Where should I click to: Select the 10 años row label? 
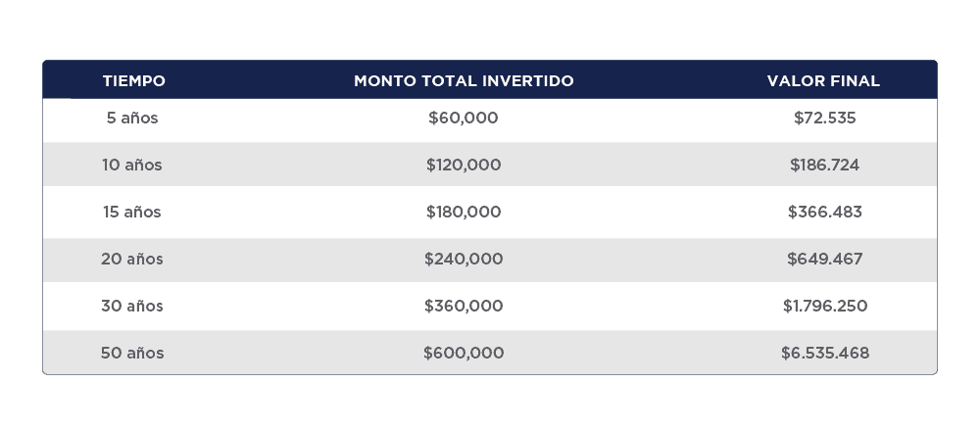[132, 166]
